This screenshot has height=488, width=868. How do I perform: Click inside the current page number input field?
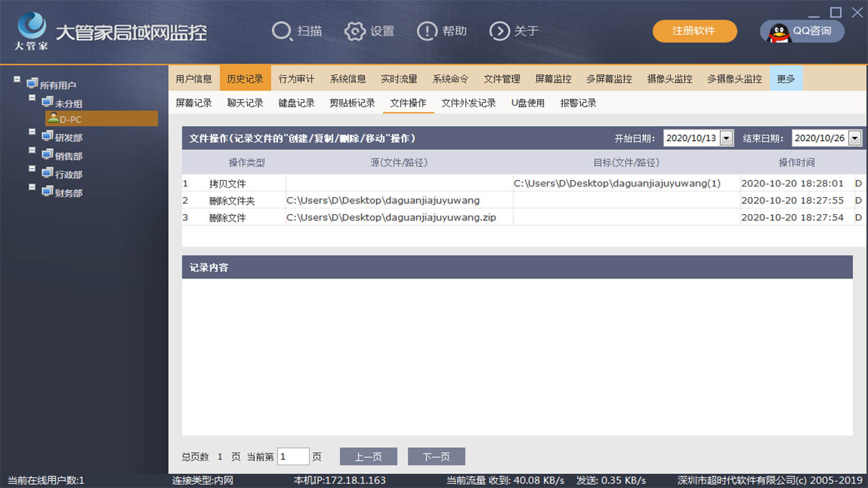click(x=293, y=456)
